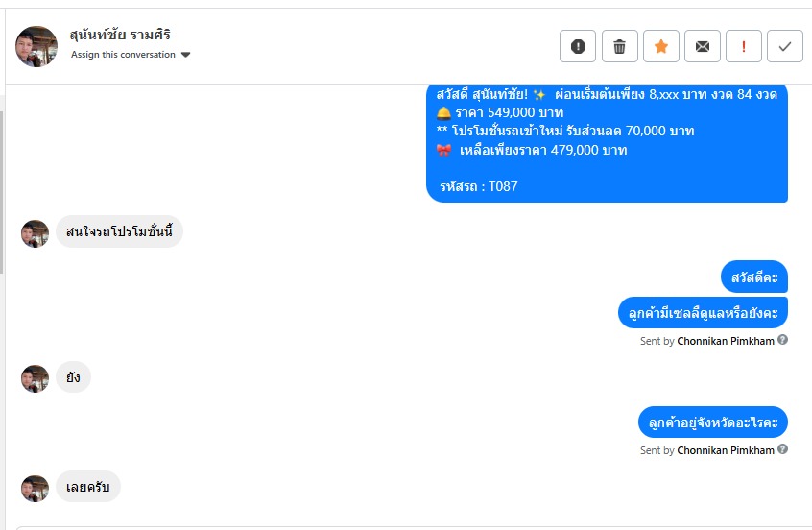The image size is (812, 530).
Task: Click the spam octagon warning icon
Action: click(578, 46)
